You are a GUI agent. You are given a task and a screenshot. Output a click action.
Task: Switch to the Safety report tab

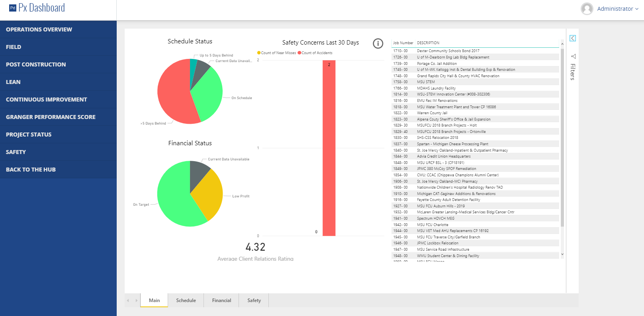(x=254, y=300)
